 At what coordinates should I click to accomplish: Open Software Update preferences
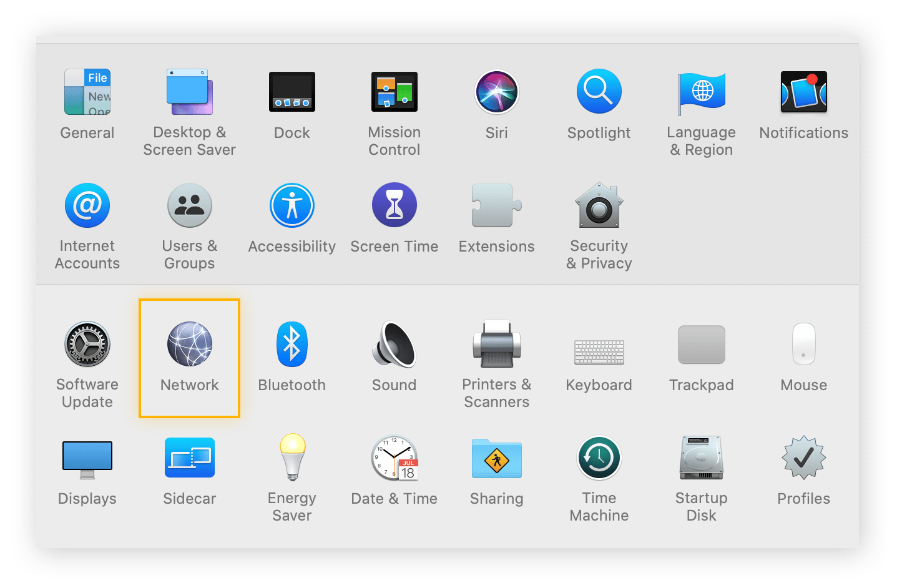coord(87,344)
